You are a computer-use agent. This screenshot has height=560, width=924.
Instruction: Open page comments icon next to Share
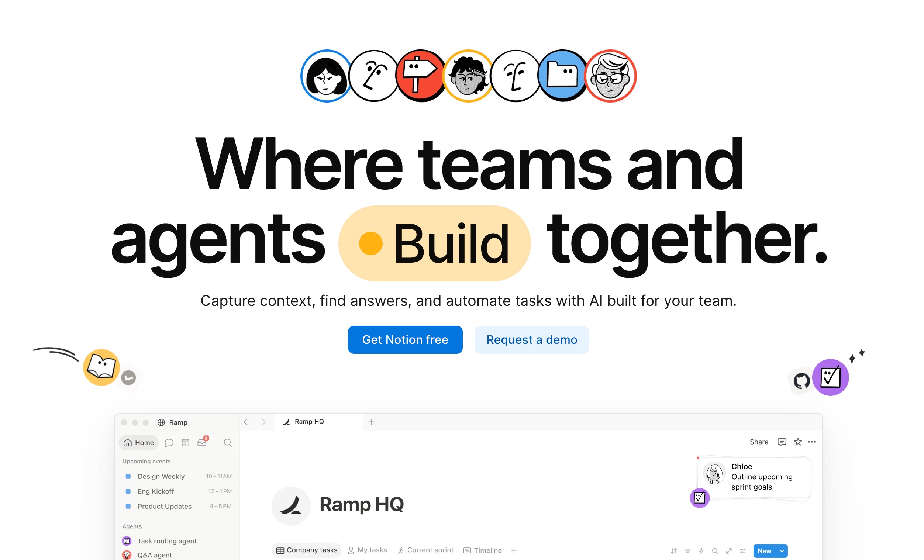click(x=782, y=442)
